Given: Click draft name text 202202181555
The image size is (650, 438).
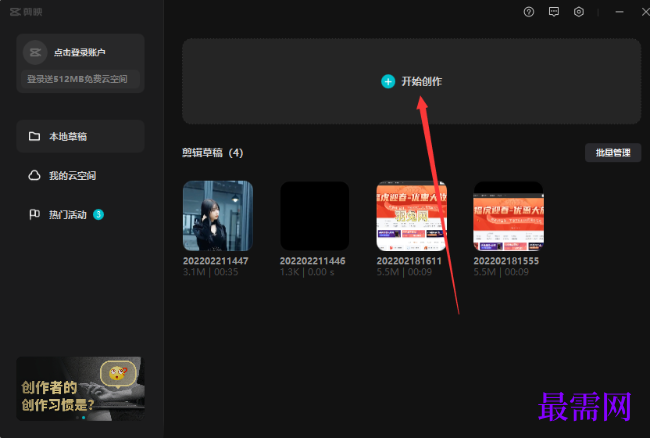Looking at the screenshot, I should pyautogui.click(x=506, y=261).
